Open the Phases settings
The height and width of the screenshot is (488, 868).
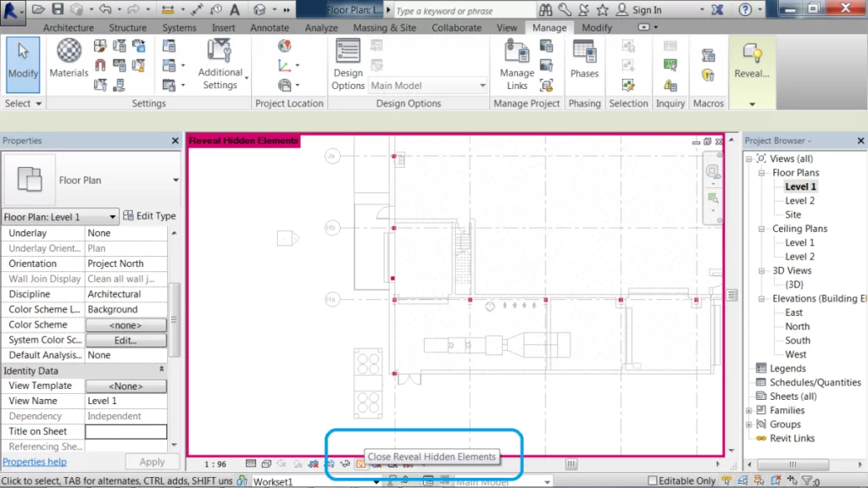584,59
